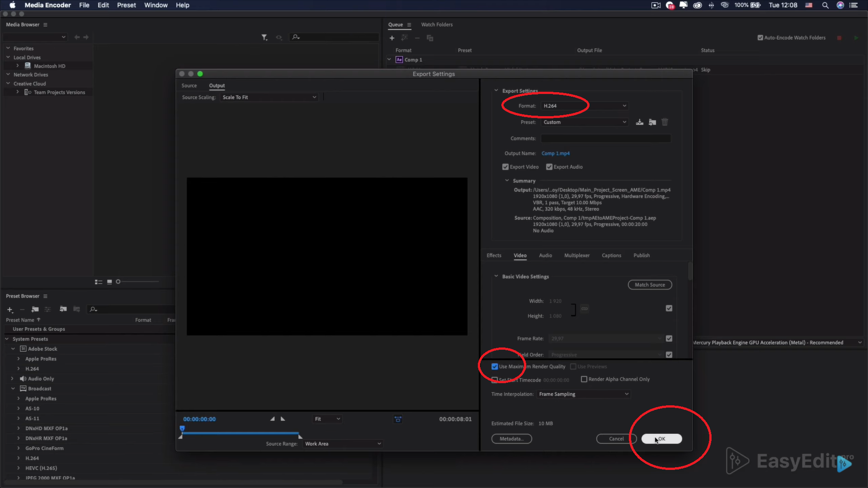Open the Preset Custom dropdown

coord(585,122)
